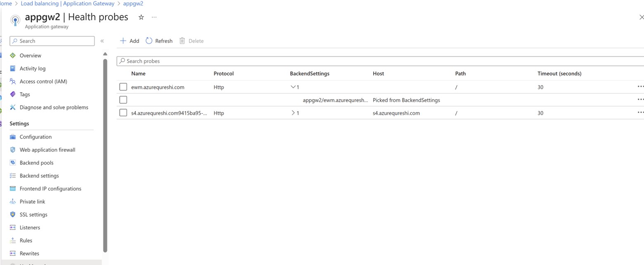Click the application gateway resource icon
644x265 pixels.
pyautogui.click(x=15, y=20)
